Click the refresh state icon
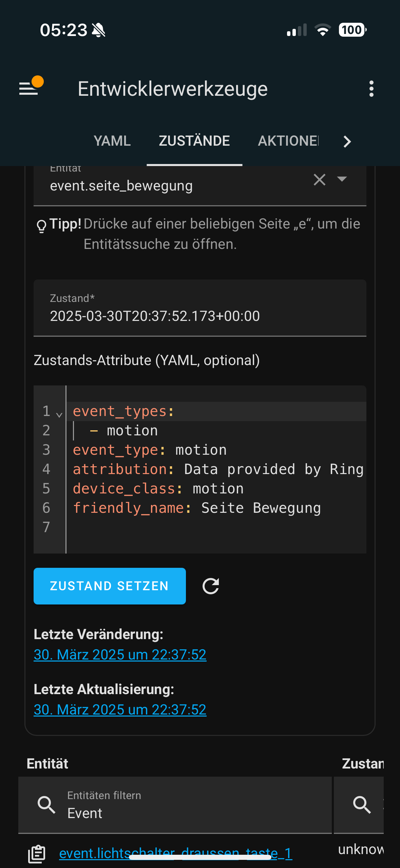 click(211, 586)
